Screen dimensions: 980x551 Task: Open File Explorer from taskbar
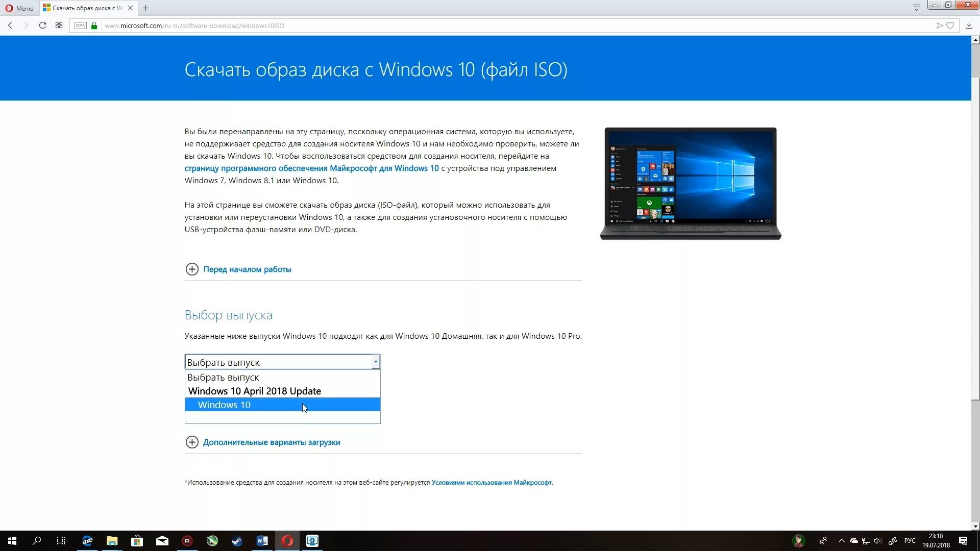click(x=112, y=541)
